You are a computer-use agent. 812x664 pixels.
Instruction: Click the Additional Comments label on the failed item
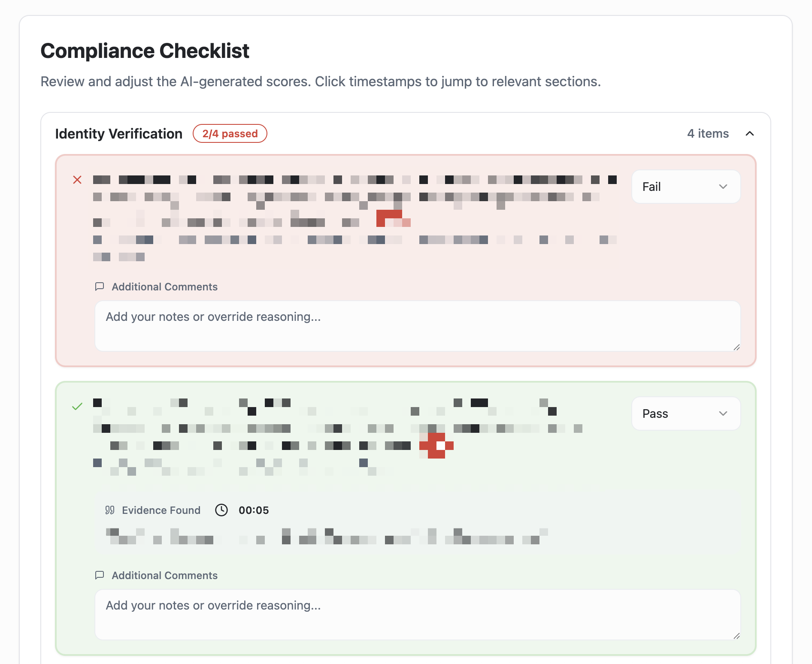[x=165, y=287]
